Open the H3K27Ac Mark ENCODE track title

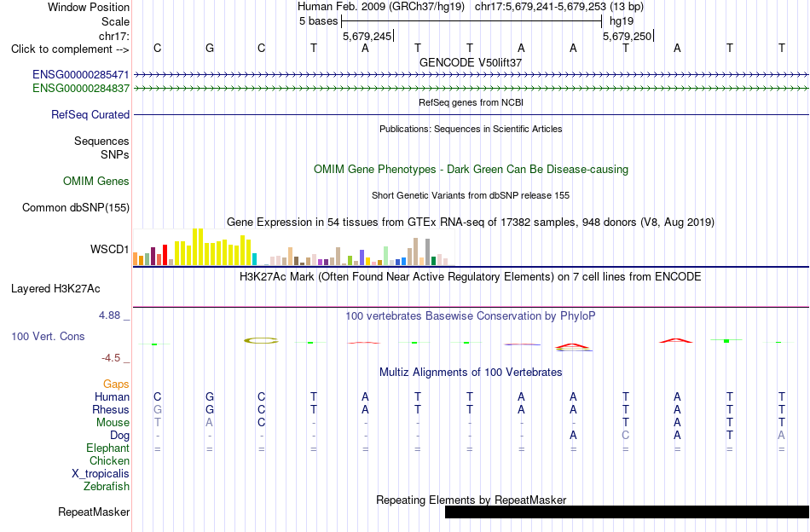point(471,276)
